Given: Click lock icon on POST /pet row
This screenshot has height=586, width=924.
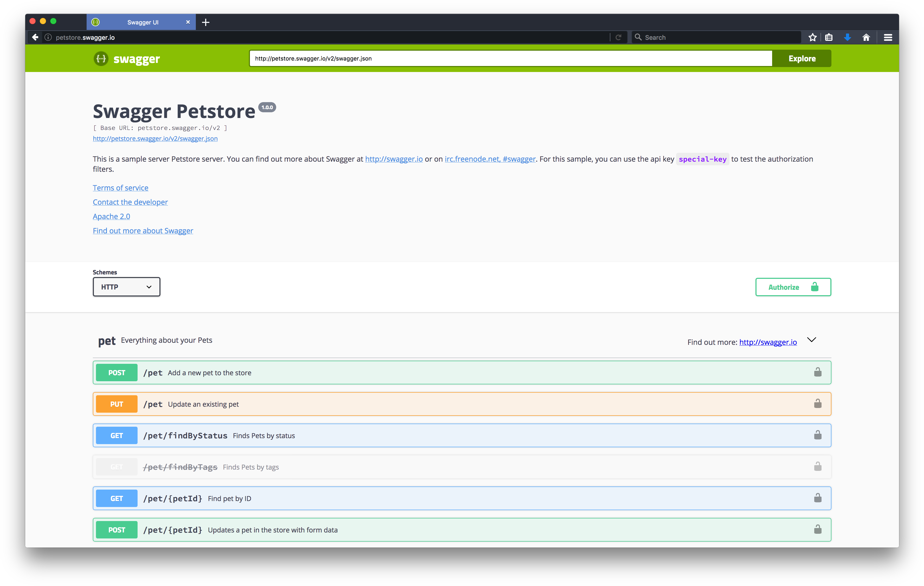Looking at the screenshot, I should coord(818,372).
